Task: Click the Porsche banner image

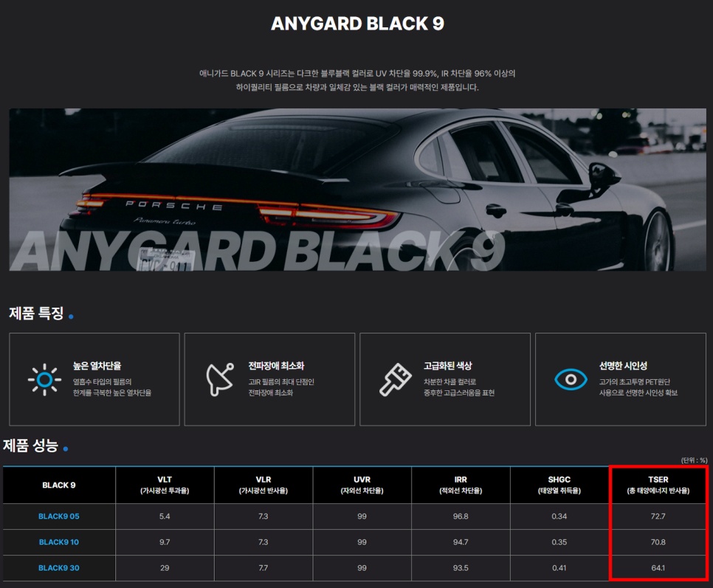Action: point(356,190)
